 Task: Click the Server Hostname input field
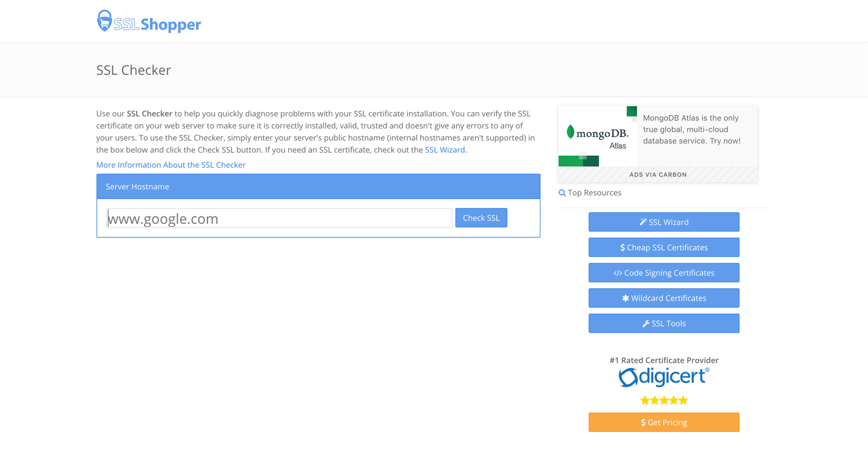coord(279,218)
